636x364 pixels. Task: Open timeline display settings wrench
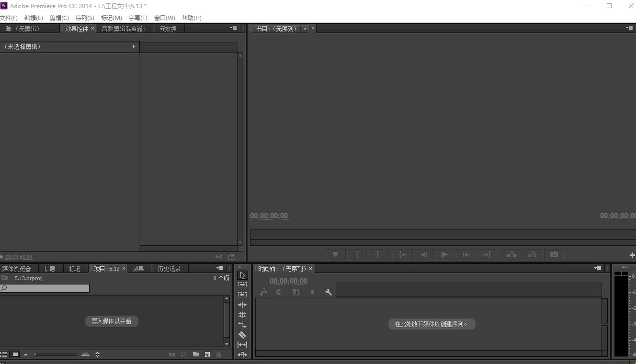[328, 292]
